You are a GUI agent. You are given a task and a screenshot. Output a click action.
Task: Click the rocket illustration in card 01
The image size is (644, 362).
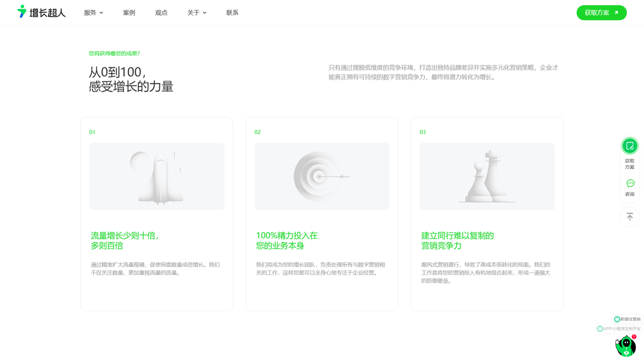coord(157,176)
